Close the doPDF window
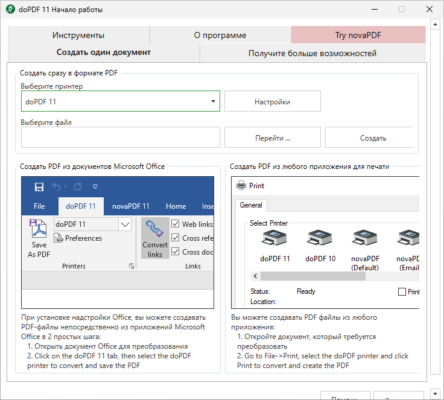The height and width of the screenshot is (400, 444). 429,9
